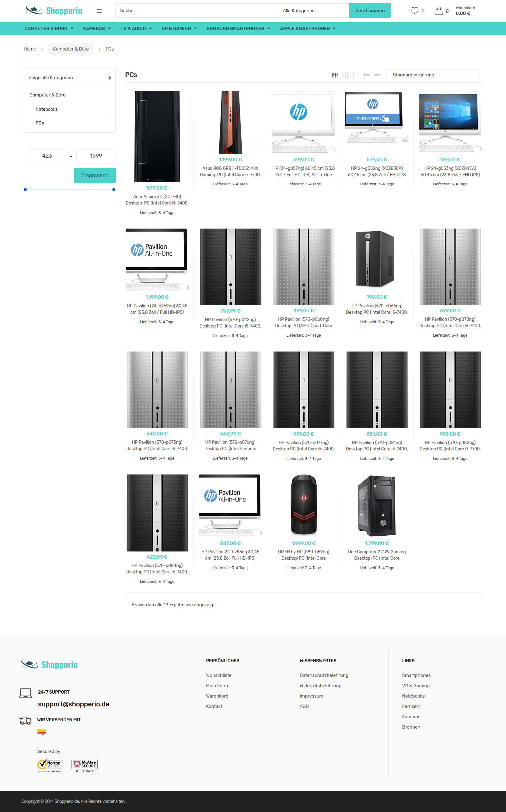506x812 pixels.
Task: Expand Zeige alle Kategorien panel
Action: tap(70, 77)
